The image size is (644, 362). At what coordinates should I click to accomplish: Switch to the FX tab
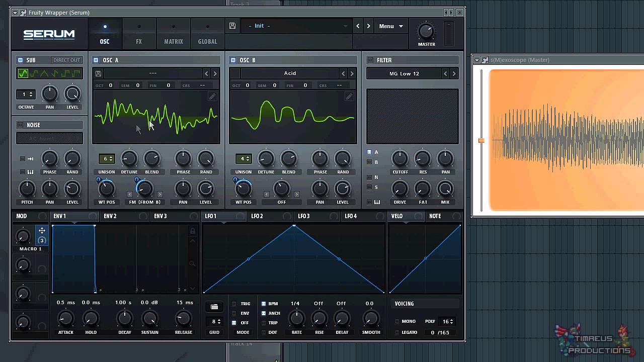point(139,34)
